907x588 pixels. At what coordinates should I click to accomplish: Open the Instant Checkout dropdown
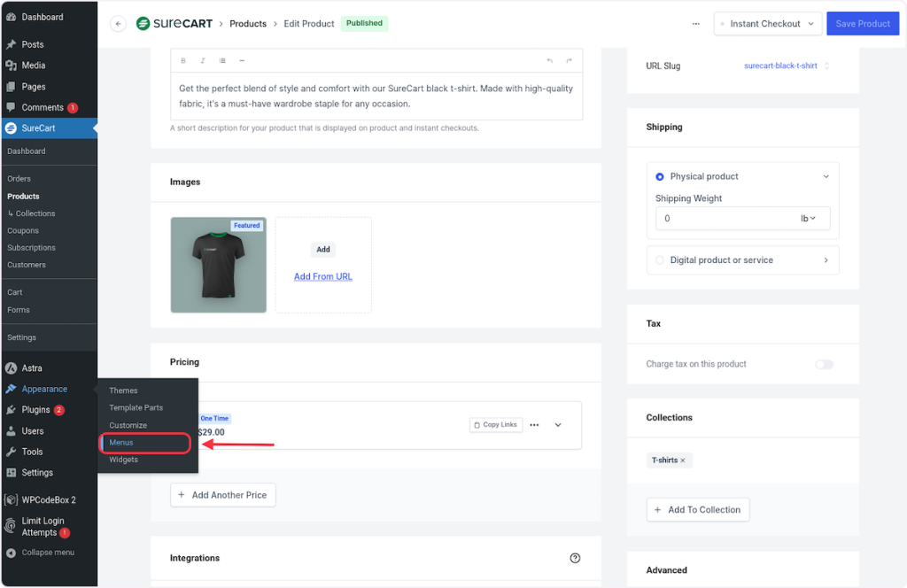tap(767, 24)
